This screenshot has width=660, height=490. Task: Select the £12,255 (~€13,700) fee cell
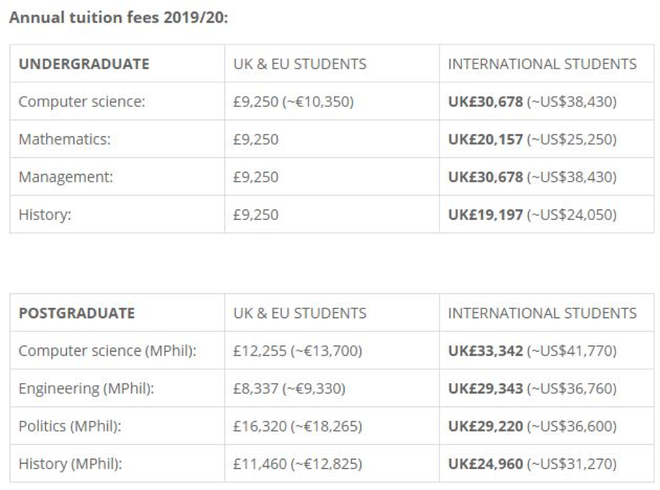click(298, 351)
